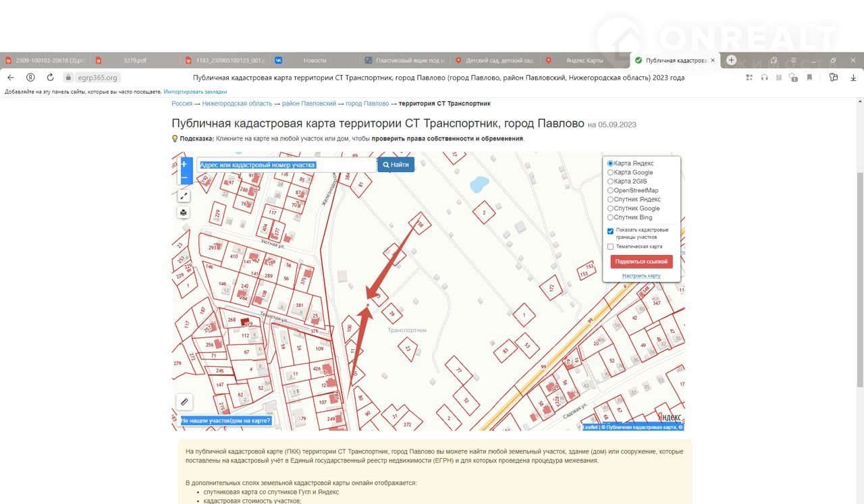Reload the page in browser toolbar
Viewport: 864px width, 504px height.
[x=50, y=78]
